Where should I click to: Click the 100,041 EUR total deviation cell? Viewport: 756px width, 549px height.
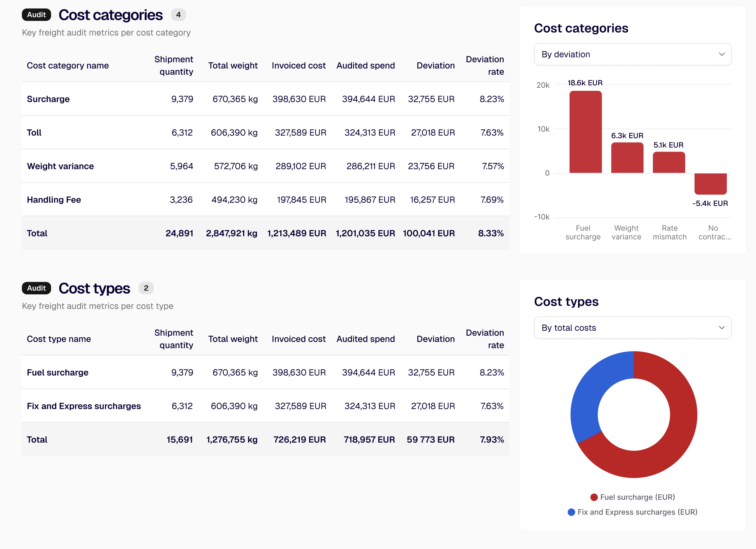429,234
